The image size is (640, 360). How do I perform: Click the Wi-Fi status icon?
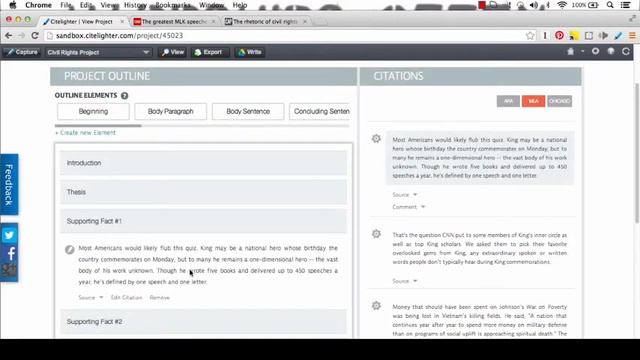(x=562, y=5)
